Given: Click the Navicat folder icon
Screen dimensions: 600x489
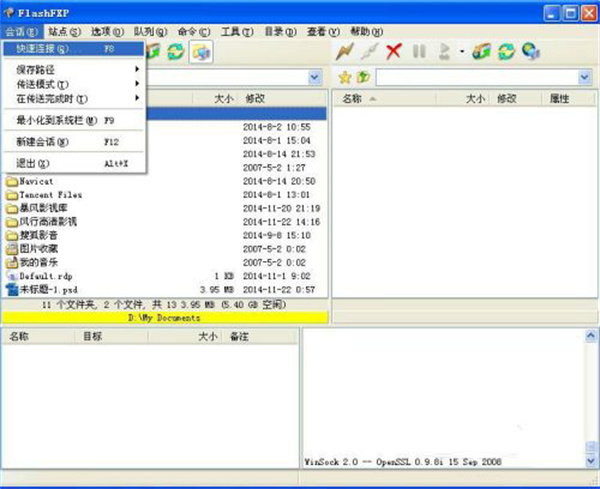Looking at the screenshot, I should pyautogui.click(x=12, y=181).
